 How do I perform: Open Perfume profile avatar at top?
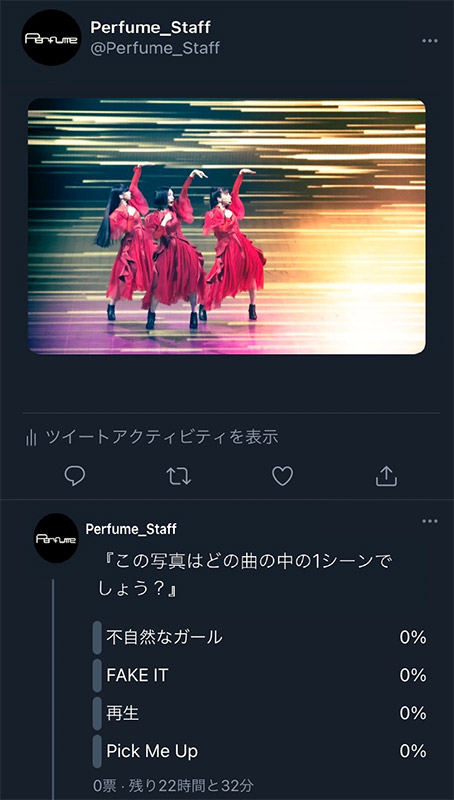point(51,38)
